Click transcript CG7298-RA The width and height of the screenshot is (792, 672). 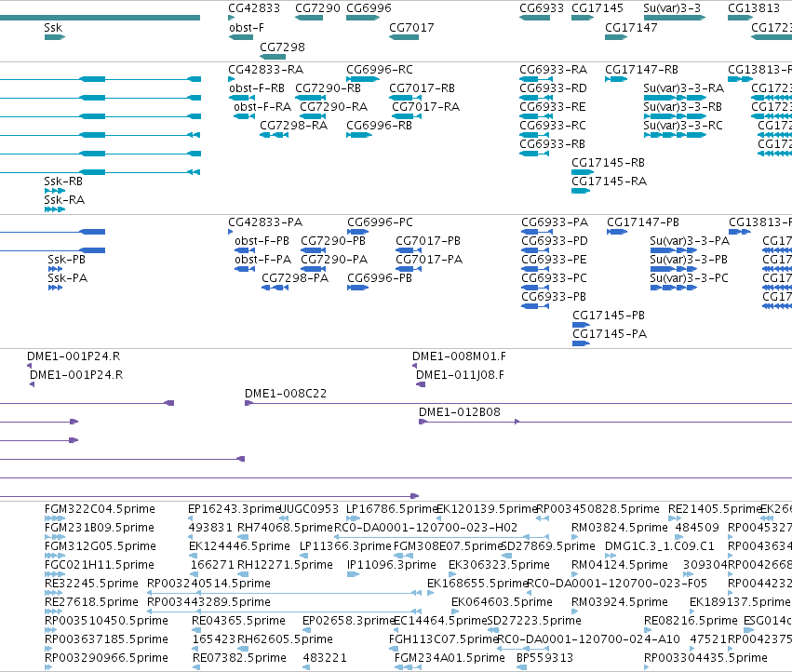point(293,126)
